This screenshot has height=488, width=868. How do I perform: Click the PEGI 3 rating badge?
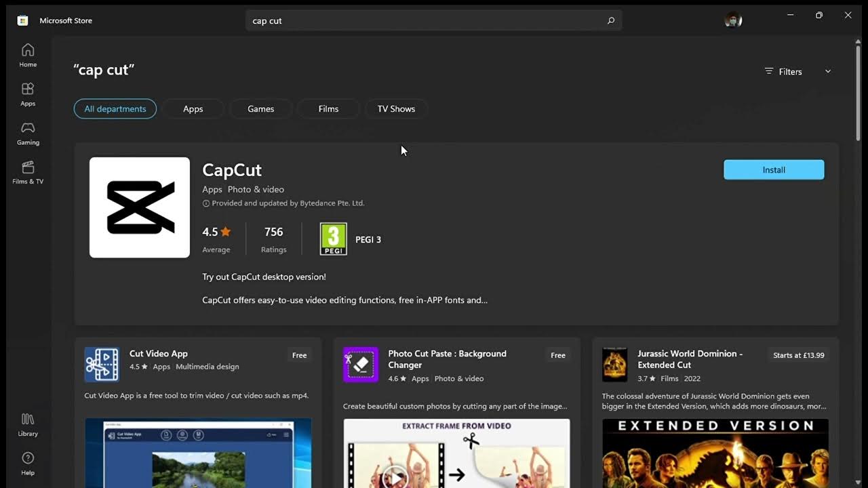(333, 239)
